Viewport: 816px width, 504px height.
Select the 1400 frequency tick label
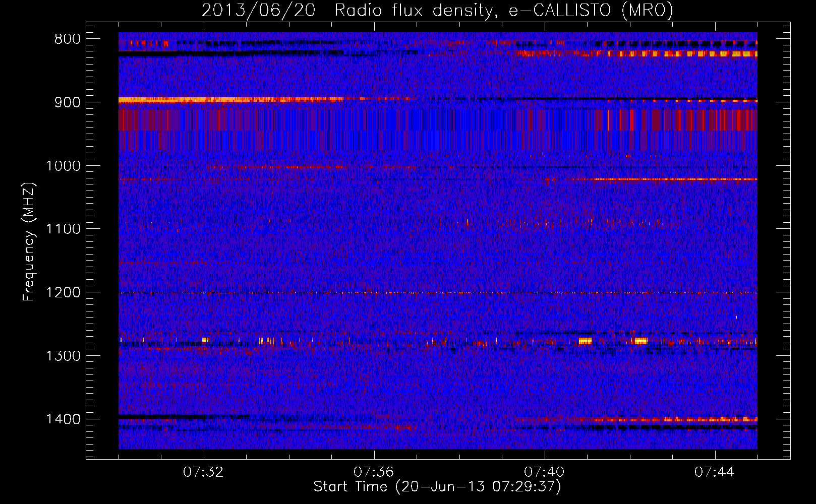click(x=63, y=419)
